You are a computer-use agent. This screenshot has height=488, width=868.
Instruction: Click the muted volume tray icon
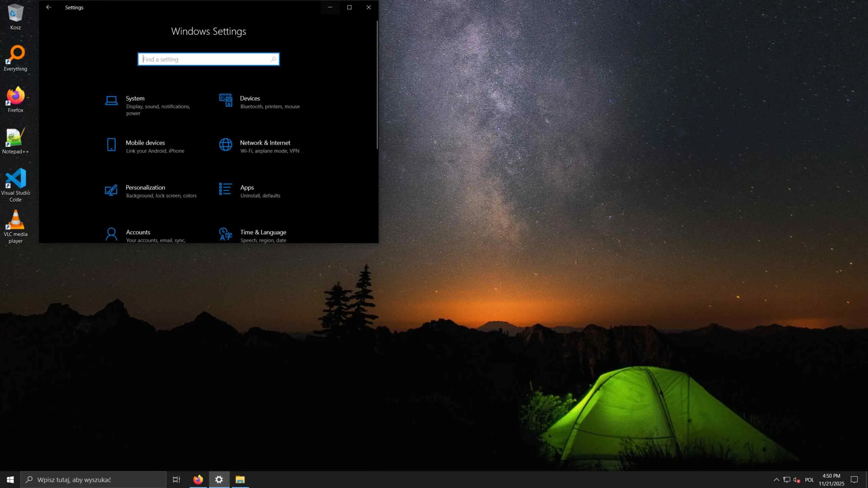(796, 480)
